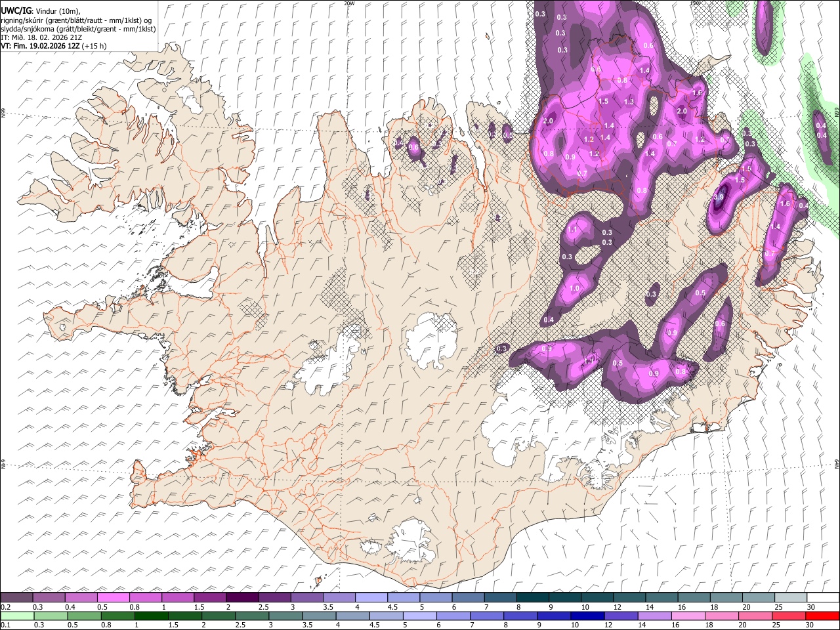Image resolution: width=840 pixels, height=630 pixels.
Task: Click the 1.3 precipitation value on the map
Action: pyautogui.click(x=629, y=102)
